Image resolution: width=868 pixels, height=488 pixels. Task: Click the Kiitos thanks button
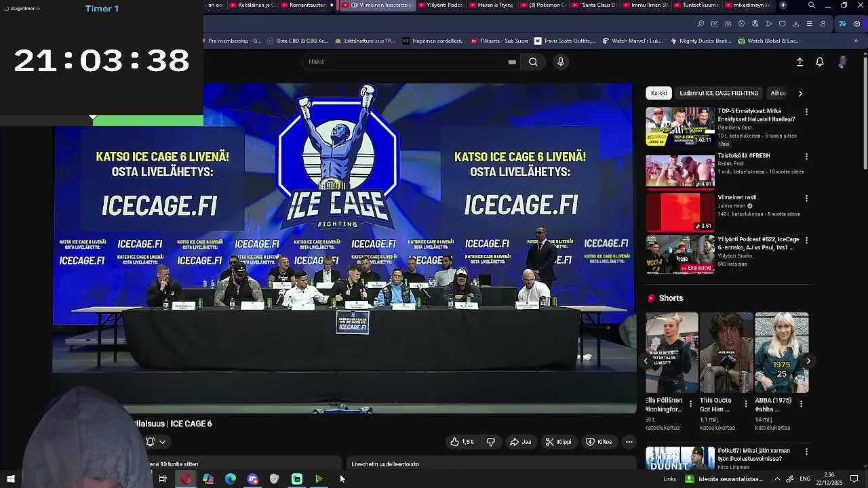(599, 442)
